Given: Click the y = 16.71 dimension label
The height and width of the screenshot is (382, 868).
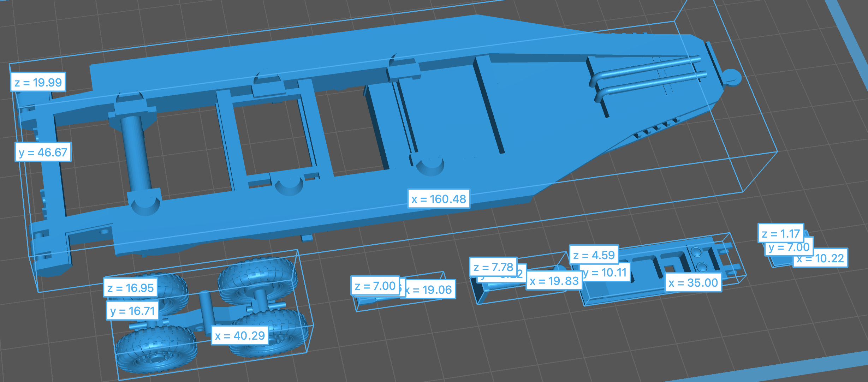Looking at the screenshot, I should coord(132,311).
